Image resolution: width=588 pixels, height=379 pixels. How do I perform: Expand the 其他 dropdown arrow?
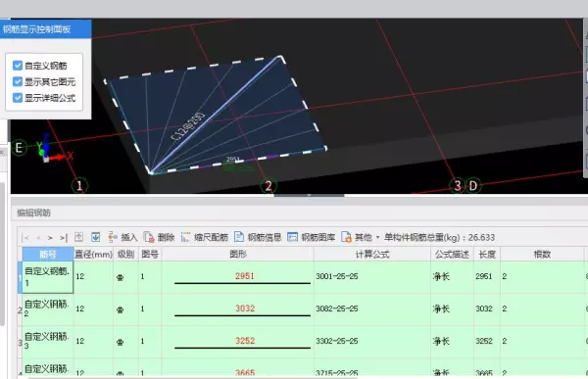(x=377, y=237)
